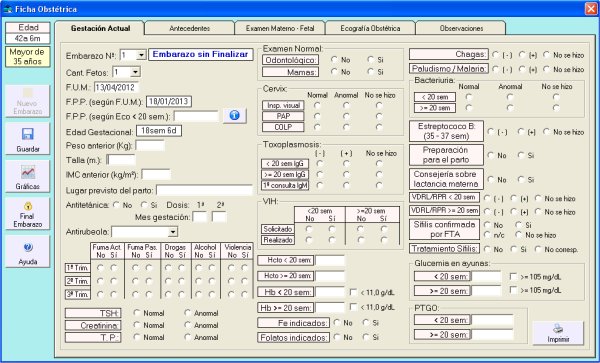Click PTGO < 20 sem input field

coord(492,320)
